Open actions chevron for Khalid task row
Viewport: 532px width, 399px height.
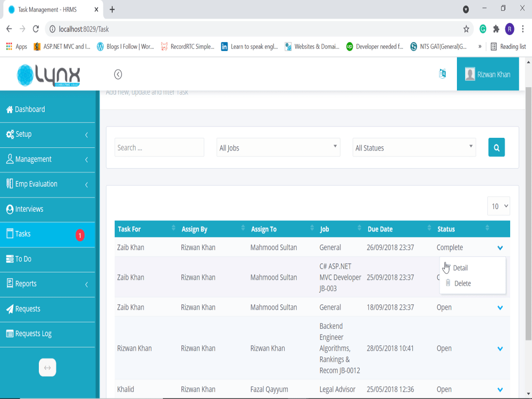pyautogui.click(x=500, y=390)
